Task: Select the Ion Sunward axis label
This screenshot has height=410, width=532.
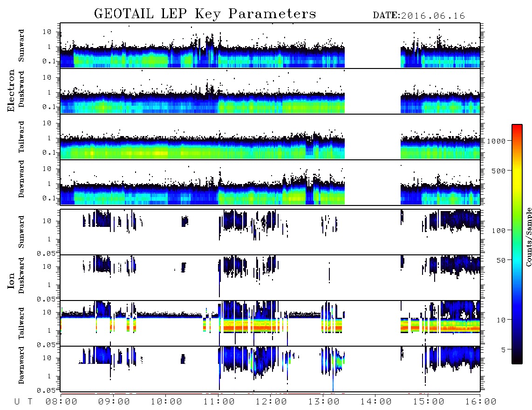Action: tap(21, 232)
